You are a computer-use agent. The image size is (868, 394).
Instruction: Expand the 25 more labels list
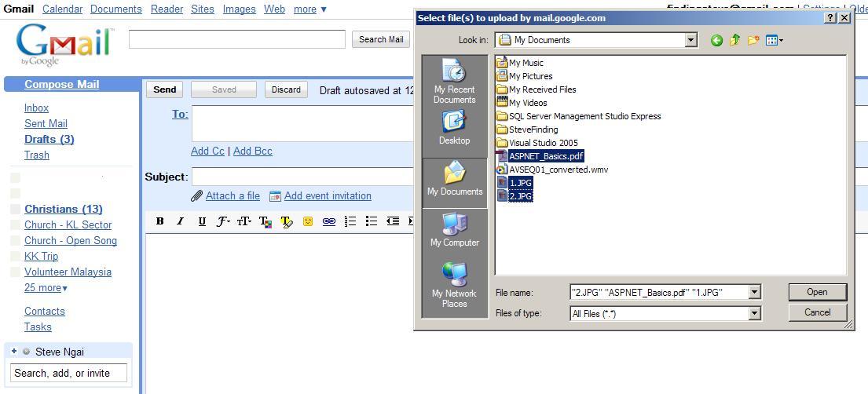point(46,288)
